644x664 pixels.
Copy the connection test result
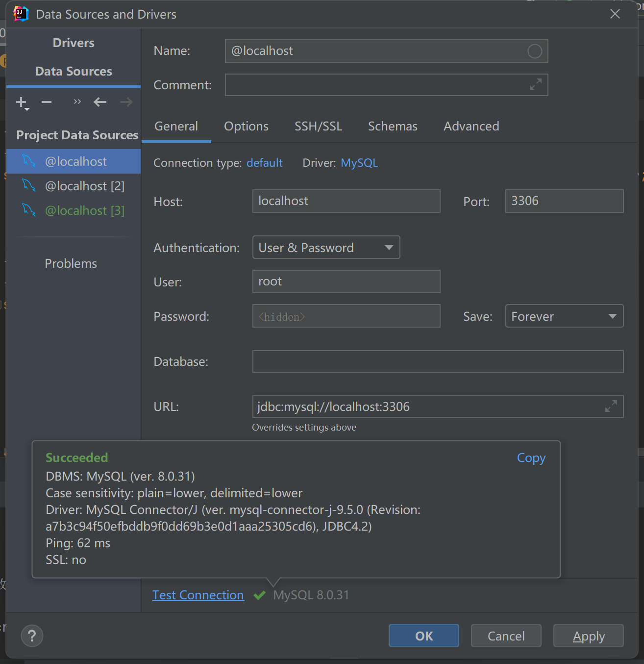tap(531, 458)
